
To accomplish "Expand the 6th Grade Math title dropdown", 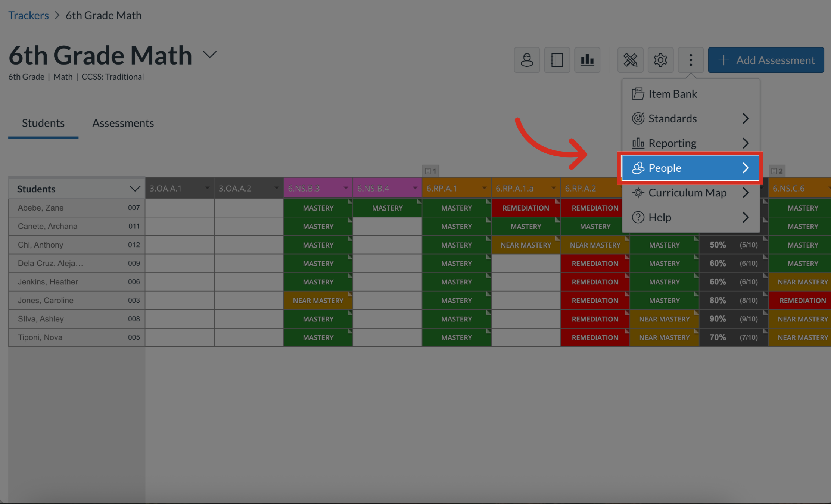I will point(210,55).
